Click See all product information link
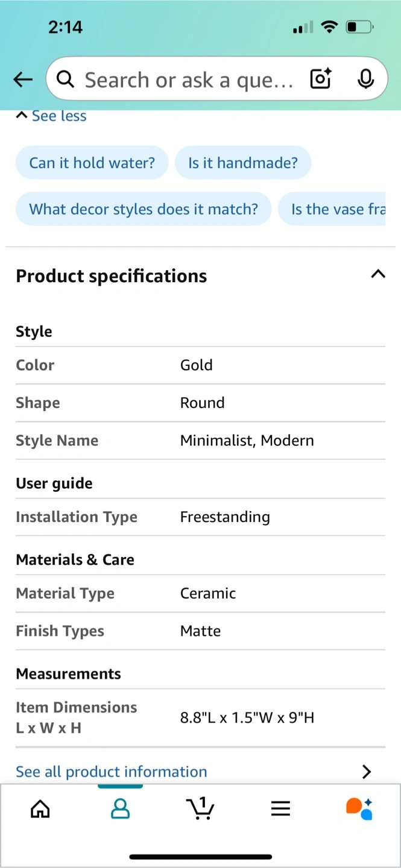This screenshot has width=401, height=868. pos(112,772)
